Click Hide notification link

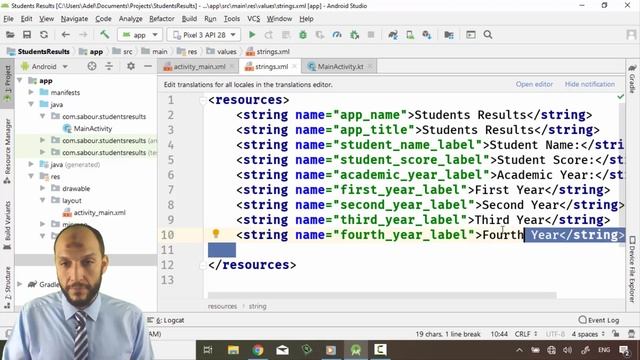click(x=590, y=84)
